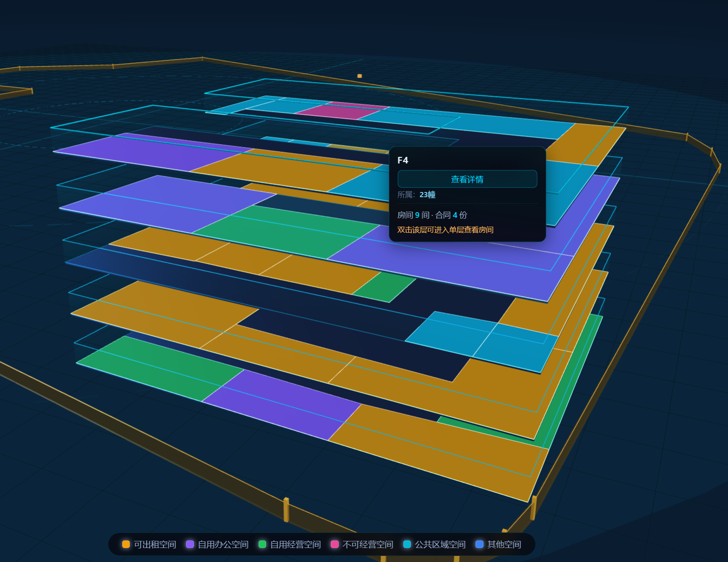Click the golden fence post at bottom center

click(x=286, y=510)
